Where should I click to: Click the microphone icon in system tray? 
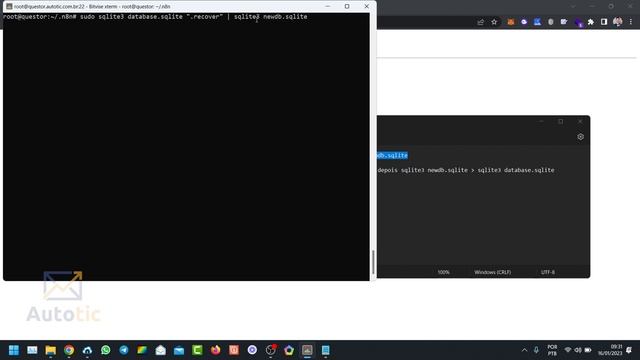536,350
